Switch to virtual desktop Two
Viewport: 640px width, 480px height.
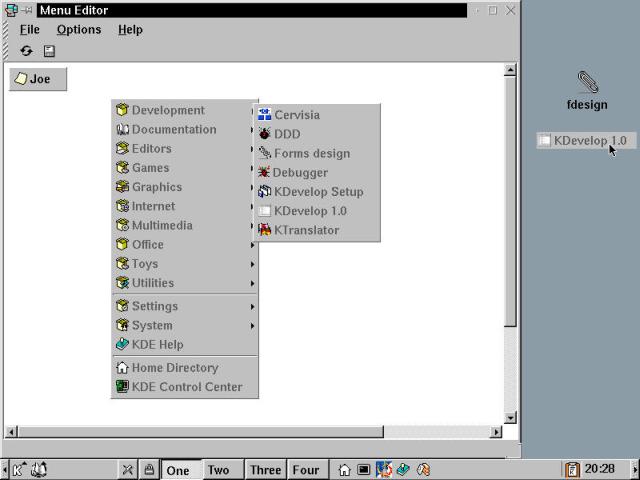coord(218,470)
